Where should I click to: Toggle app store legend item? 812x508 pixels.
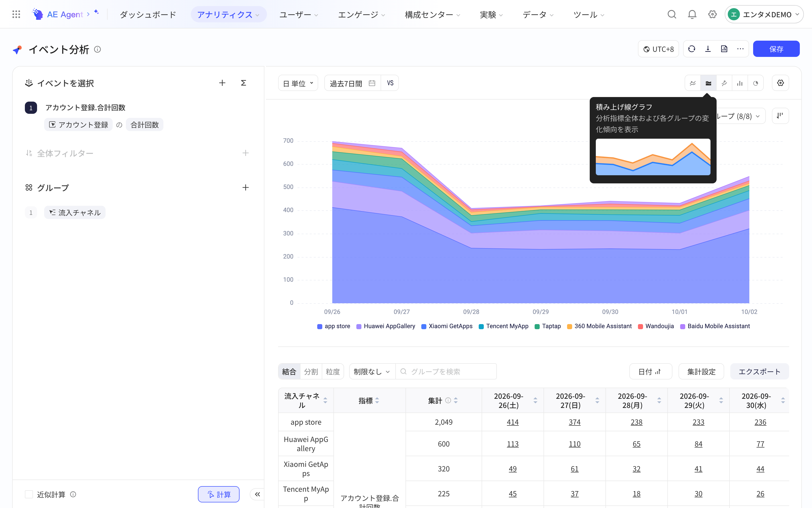(333, 326)
